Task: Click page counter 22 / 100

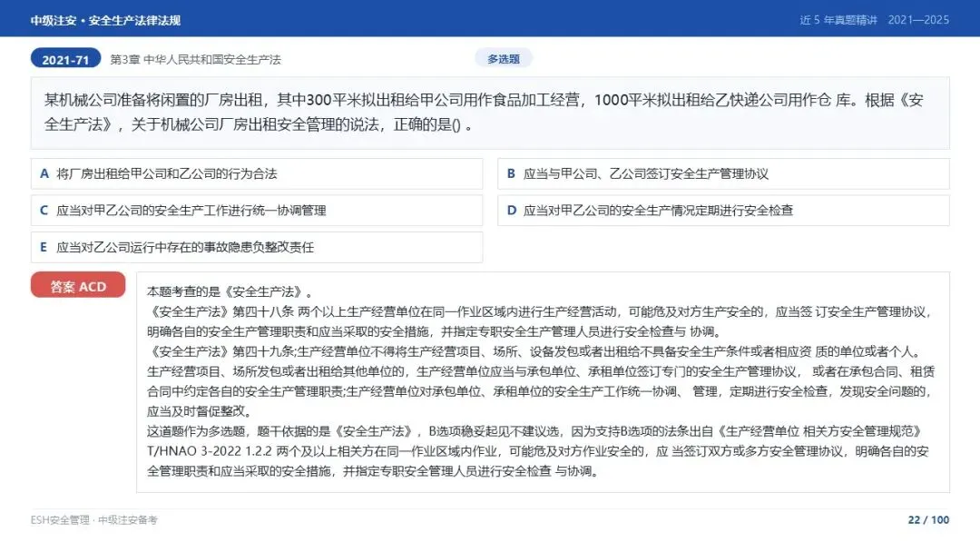Action: pos(928,520)
